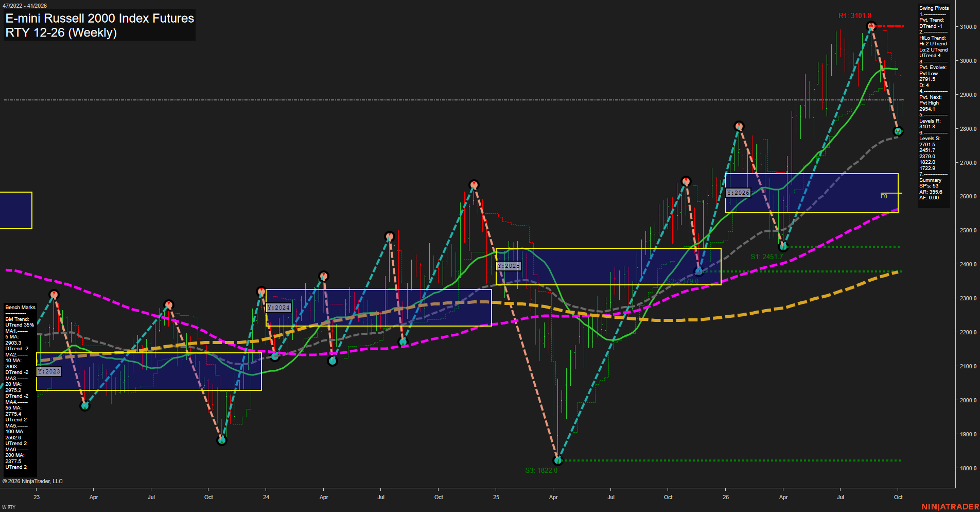Click the Pvt. Evolve Pvt Low 2791.5 entry
This screenshot has width=980, height=512.
tap(933, 74)
